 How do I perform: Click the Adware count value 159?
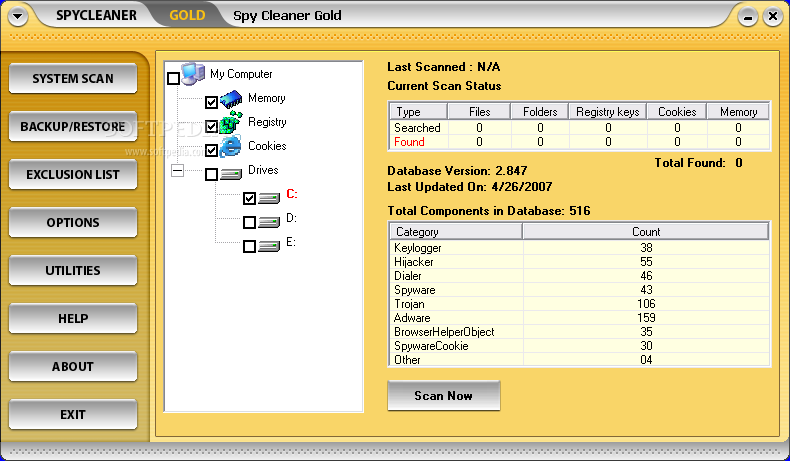pos(646,318)
